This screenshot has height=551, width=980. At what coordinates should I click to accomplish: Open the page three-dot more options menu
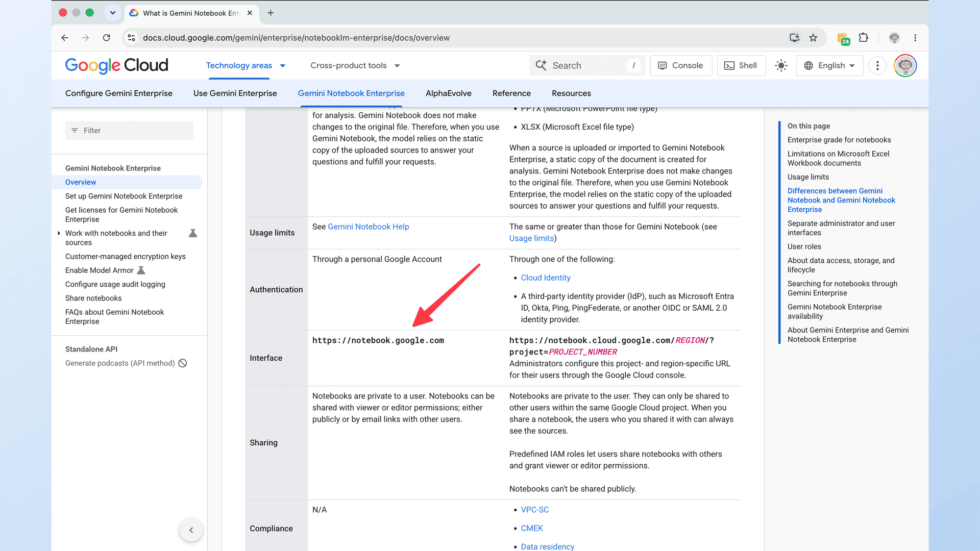pyautogui.click(x=877, y=65)
